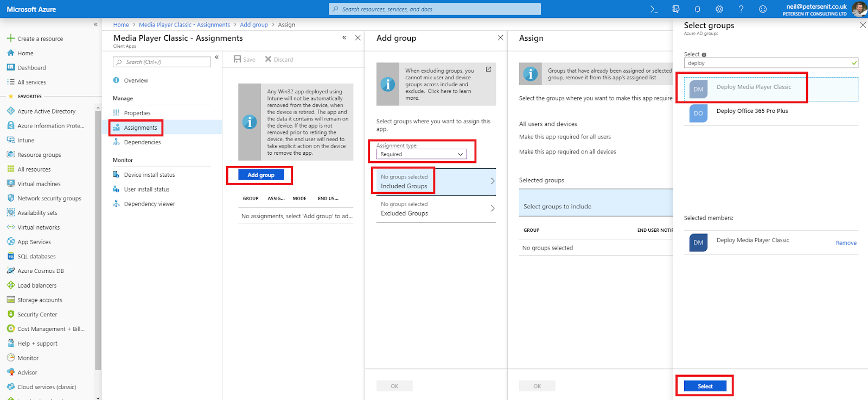Click the Security Center shield icon
This screenshot has width=868, height=400.
click(11, 314)
